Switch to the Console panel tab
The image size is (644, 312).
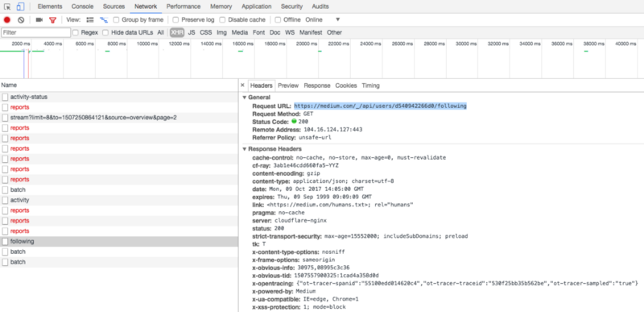(x=82, y=6)
